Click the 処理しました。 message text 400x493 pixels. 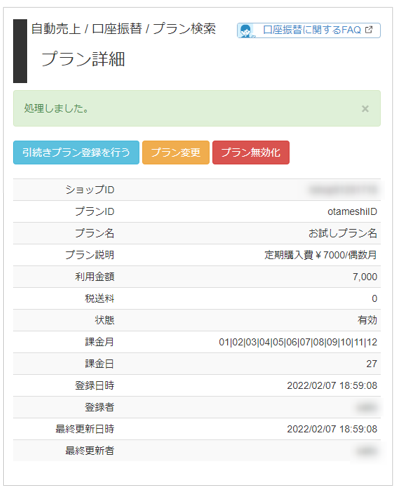pos(56,109)
